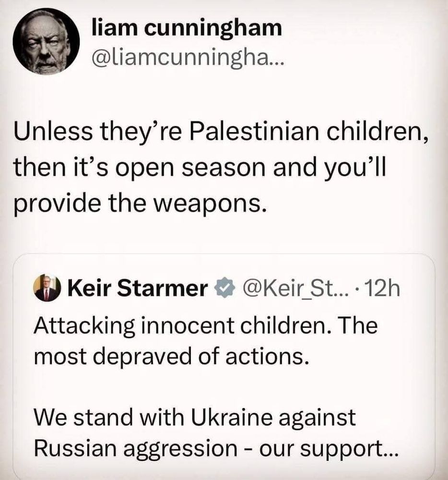Click the verified badge beside Keir Starmer

click(225, 288)
